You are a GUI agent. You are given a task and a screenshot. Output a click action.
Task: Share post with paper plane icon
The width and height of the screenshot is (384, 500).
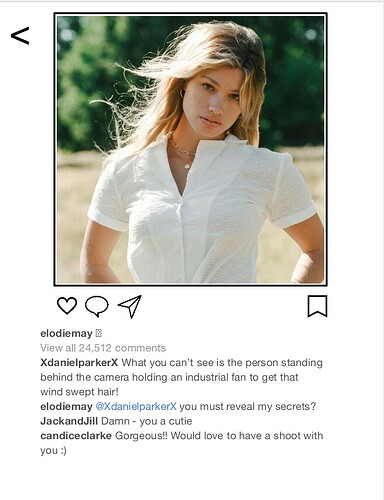[x=130, y=306]
